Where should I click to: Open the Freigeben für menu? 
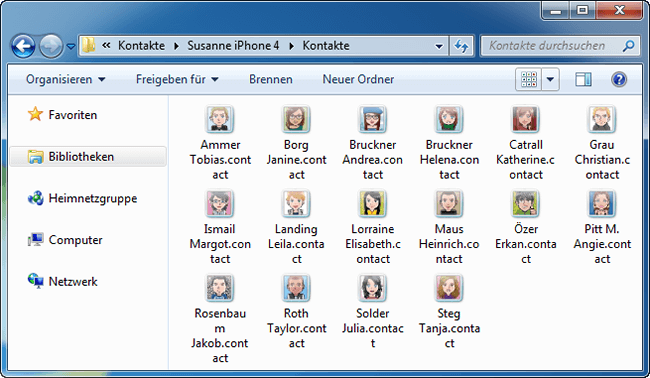point(177,79)
